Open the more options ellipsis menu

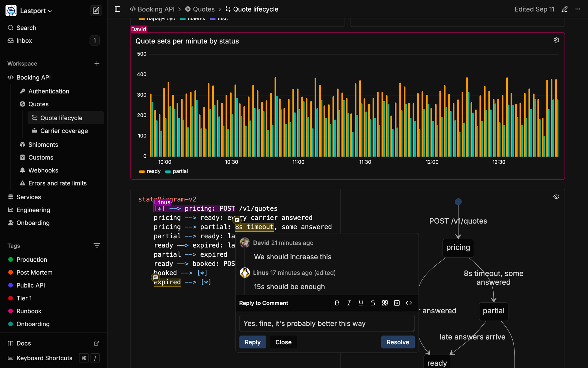tap(578, 9)
